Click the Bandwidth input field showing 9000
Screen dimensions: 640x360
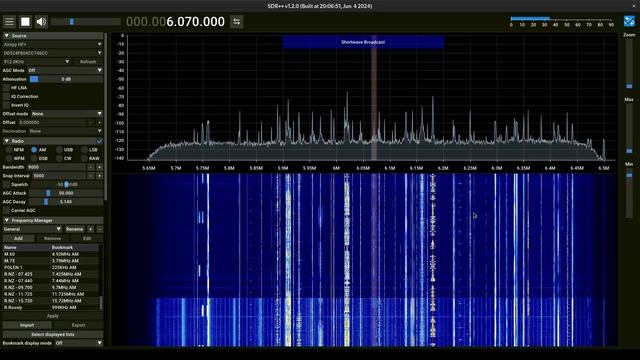pos(57,167)
